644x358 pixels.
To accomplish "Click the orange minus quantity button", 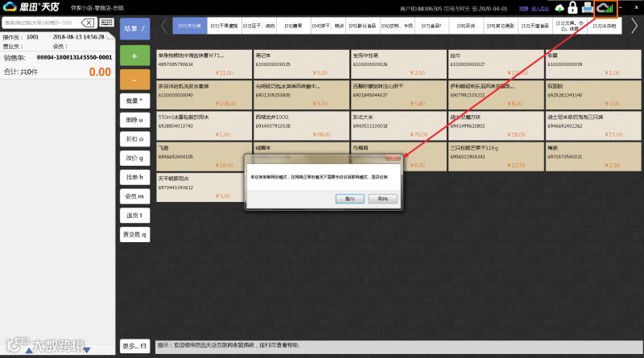I will pyautogui.click(x=134, y=80).
